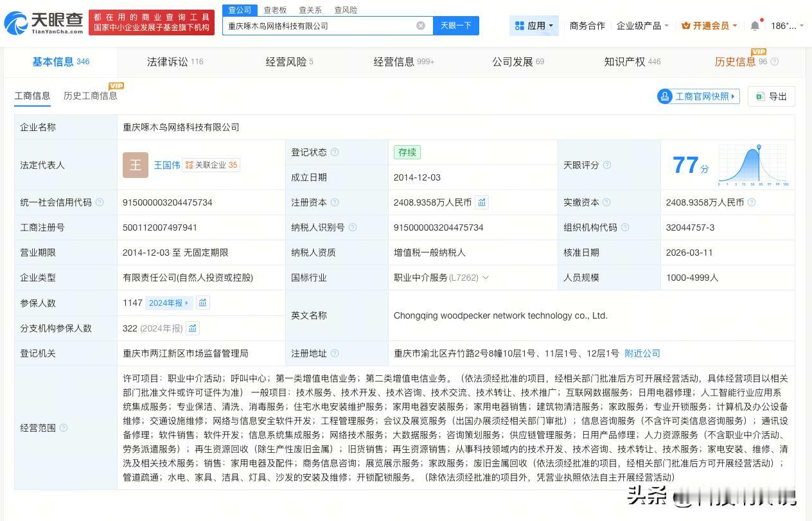Clear the search box with the X icon
The height and width of the screenshot is (521, 812).
pyautogui.click(x=421, y=26)
